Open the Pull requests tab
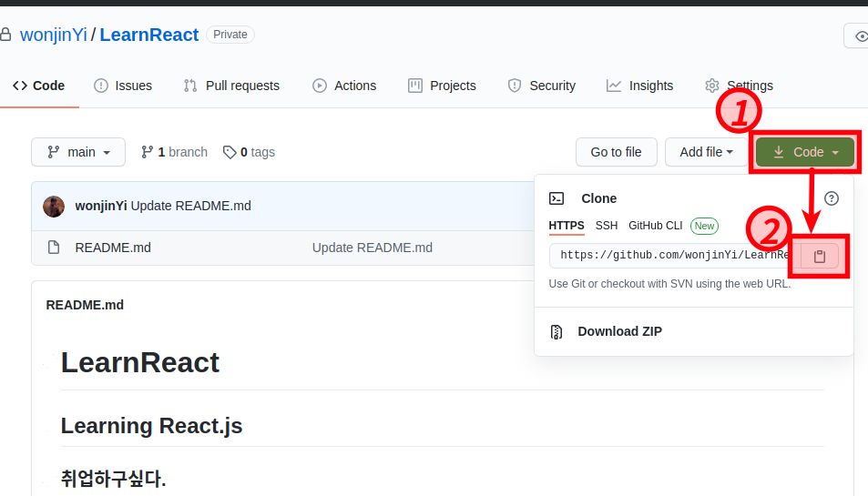The height and width of the screenshot is (496, 868). (231, 86)
